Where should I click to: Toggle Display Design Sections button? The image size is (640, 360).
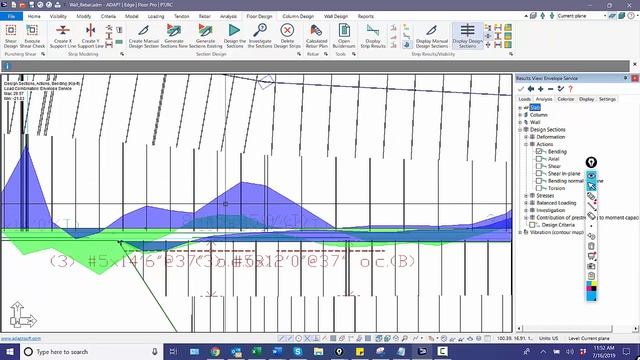click(x=467, y=36)
